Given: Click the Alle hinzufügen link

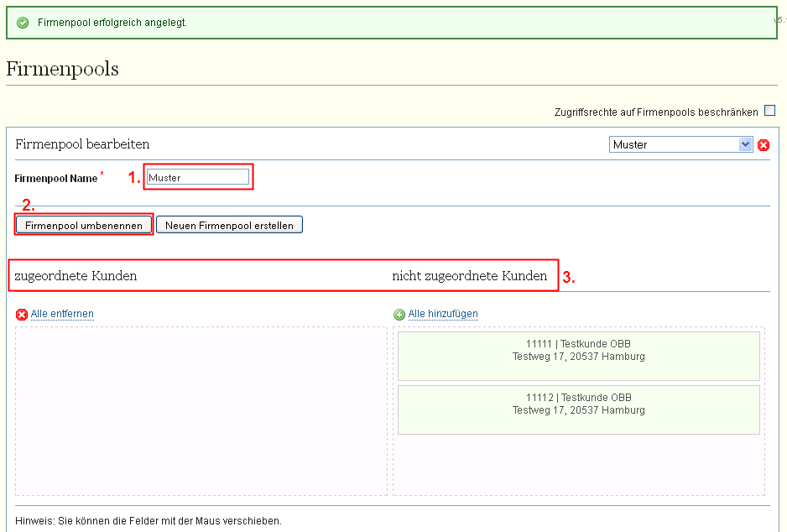Looking at the screenshot, I should tap(443, 314).
